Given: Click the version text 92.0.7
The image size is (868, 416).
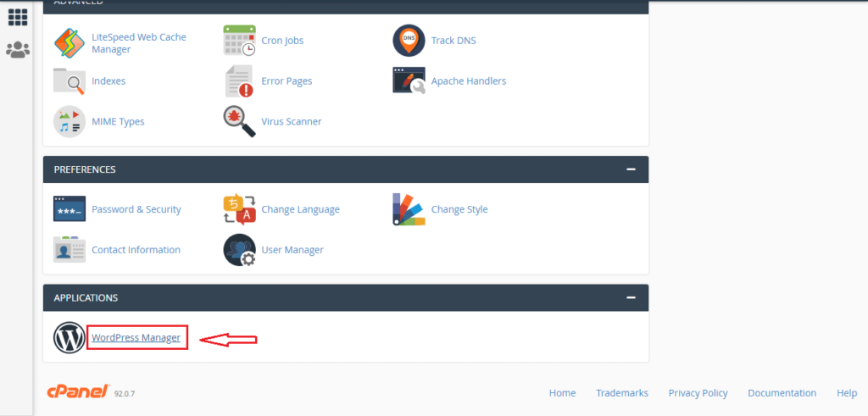Looking at the screenshot, I should point(125,394).
